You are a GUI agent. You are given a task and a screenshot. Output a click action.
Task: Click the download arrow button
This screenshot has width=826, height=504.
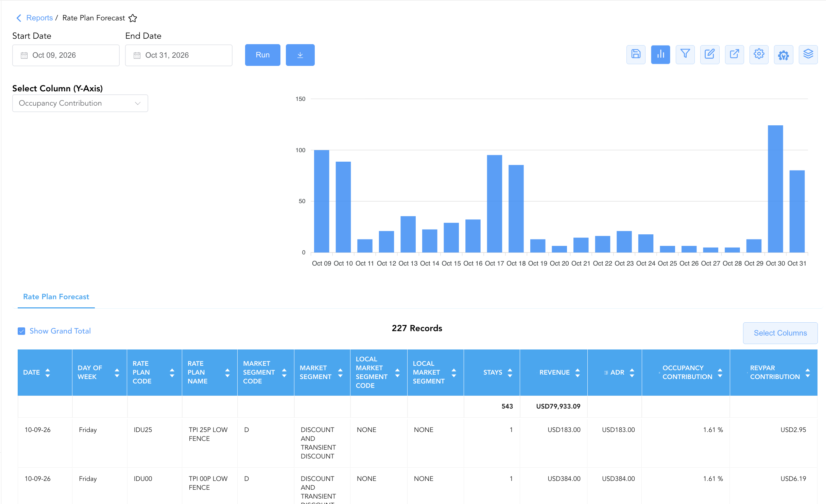pos(300,55)
